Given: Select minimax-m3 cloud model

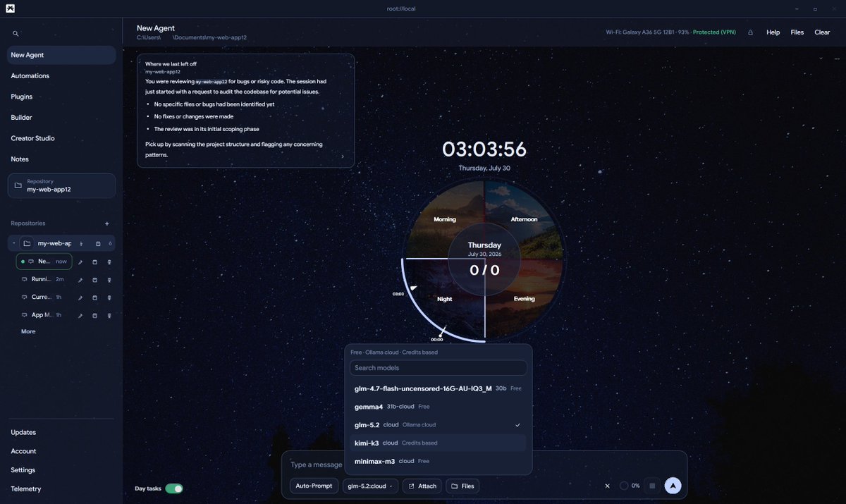Looking at the screenshot, I should [x=439, y=461].
